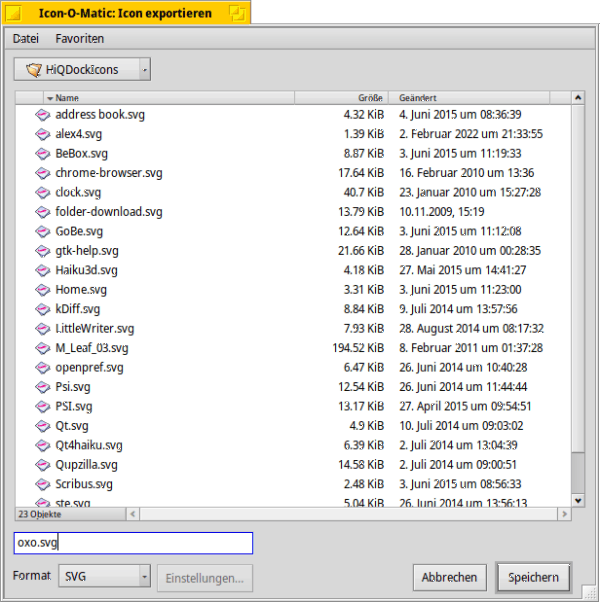
Task: Open the Favoriten menu
Action: [80, 38]
